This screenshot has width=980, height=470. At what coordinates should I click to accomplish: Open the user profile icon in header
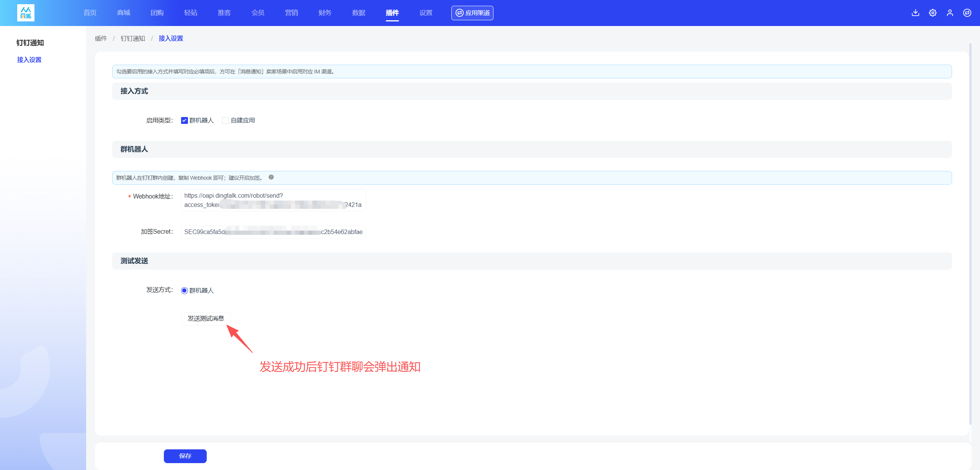click(x=950, y=13)
